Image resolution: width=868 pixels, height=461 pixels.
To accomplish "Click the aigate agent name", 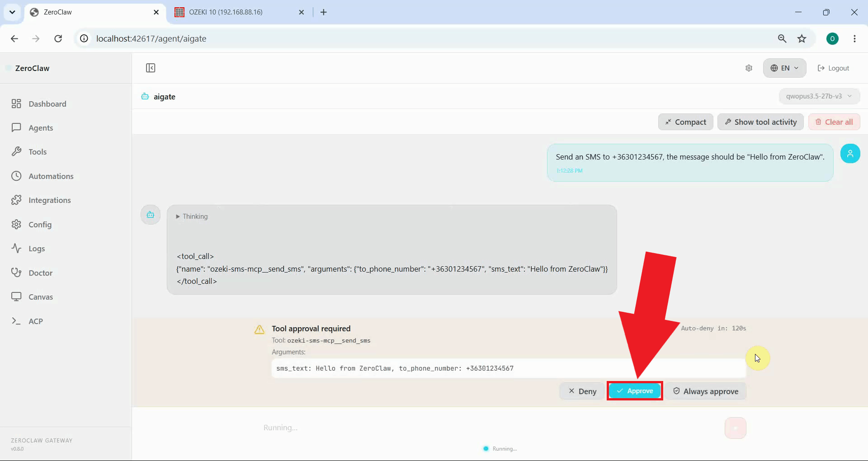I will (x=165, y=97).
